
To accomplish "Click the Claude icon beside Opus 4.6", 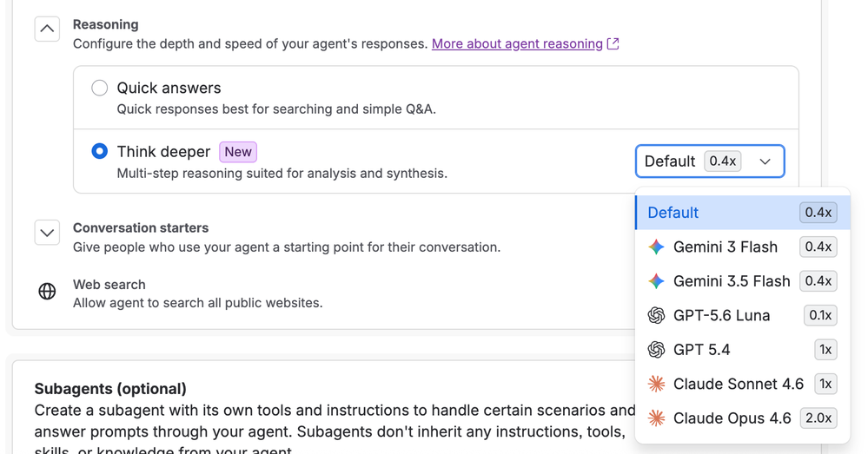I will (656, 418).
